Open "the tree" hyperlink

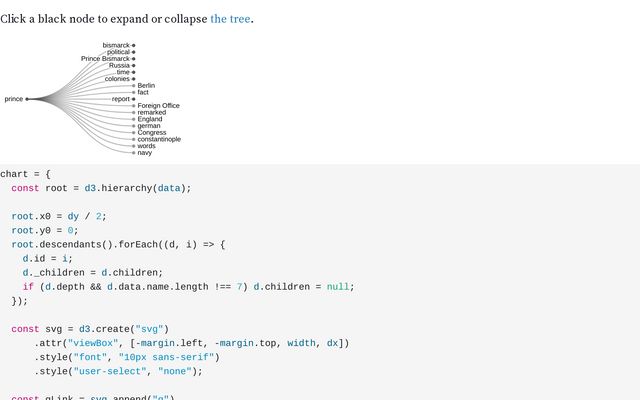coord(230,19)
